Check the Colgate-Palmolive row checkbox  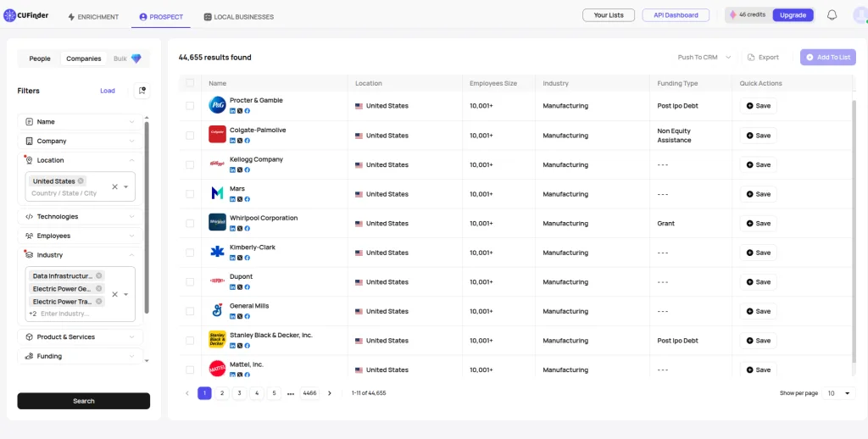pos(190,135)
